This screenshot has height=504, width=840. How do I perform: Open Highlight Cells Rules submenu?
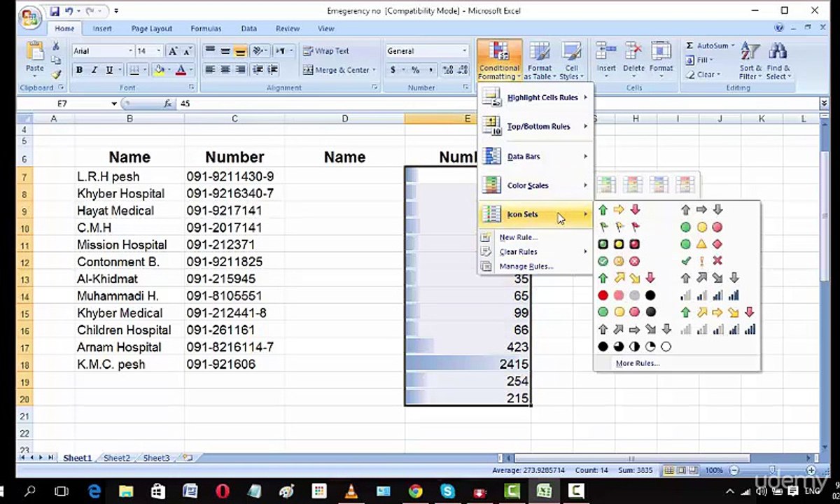[536, 97]
